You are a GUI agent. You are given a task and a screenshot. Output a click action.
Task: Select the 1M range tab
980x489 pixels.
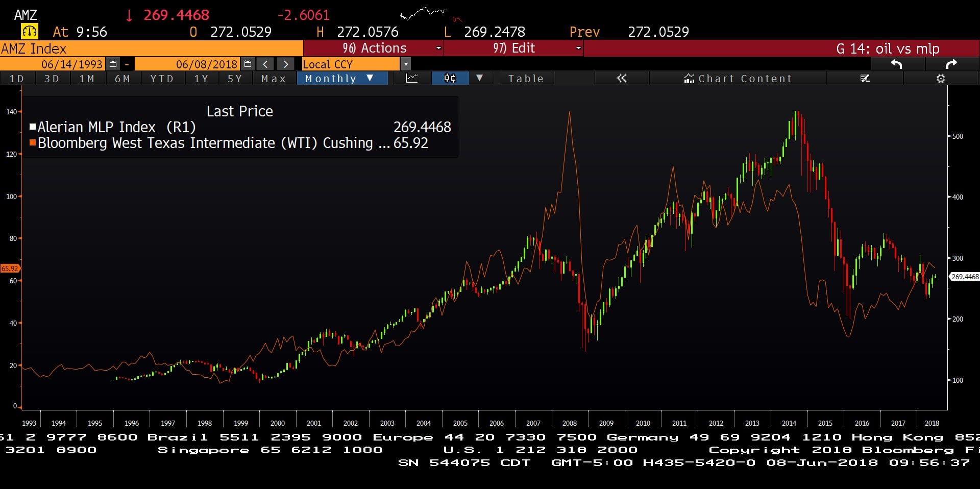(x=87, y=78)
